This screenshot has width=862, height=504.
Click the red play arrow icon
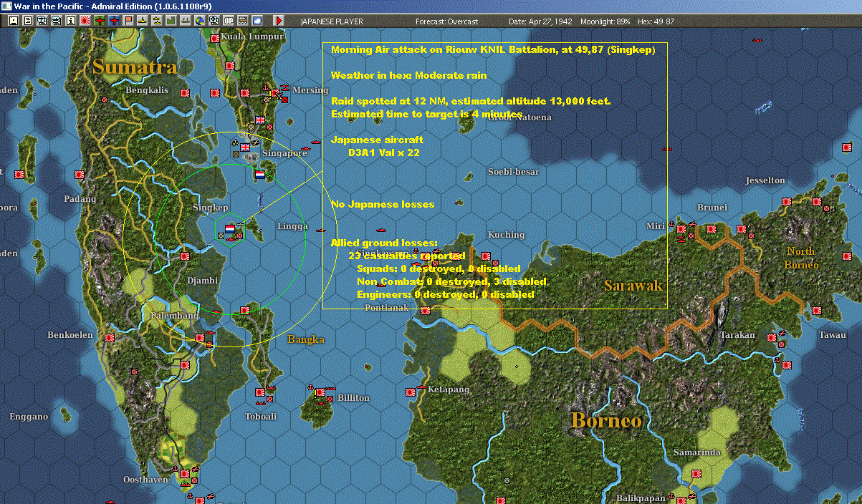[279, 21]
